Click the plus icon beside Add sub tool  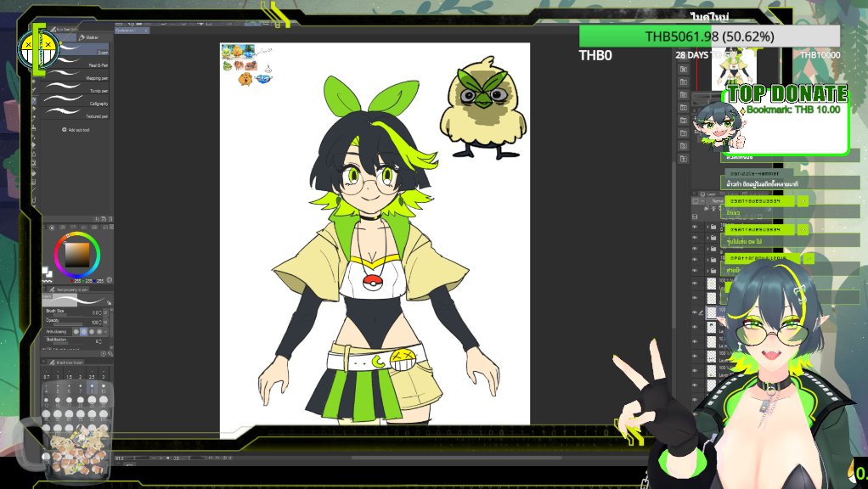click(x=65, y=130)
